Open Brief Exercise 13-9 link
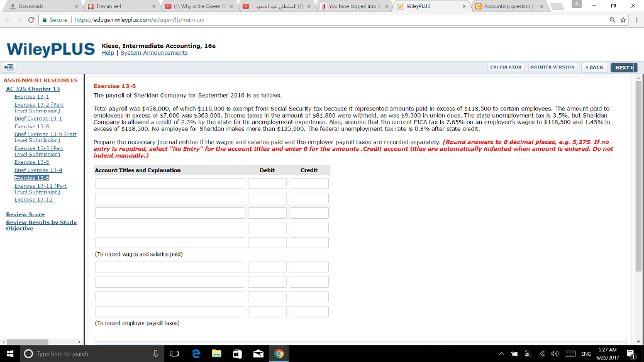This screenshot has width=644, height=362. [45, 137]
